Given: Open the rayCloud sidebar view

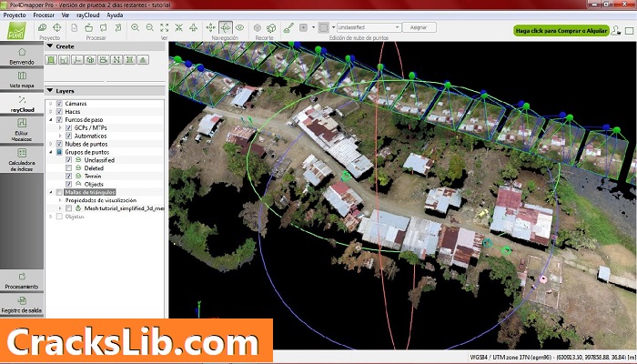Looking at the screenshot, I should pyautogui.click(x=22, y=104).
